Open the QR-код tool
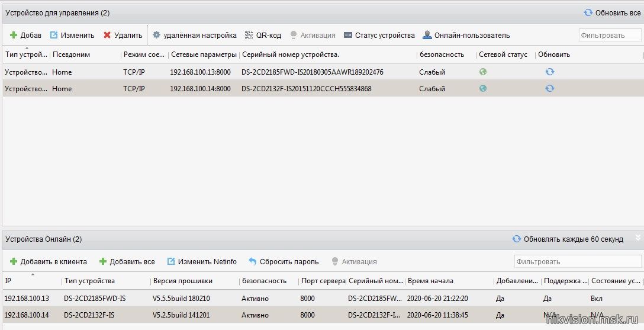This screenshot has width=644, height=330. click(x=263, y=36)
